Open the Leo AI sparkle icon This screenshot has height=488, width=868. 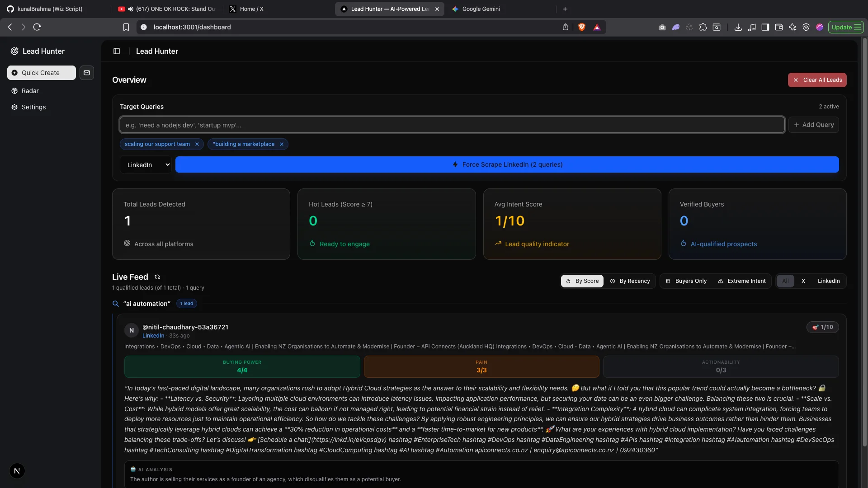[x=793, y=27]
